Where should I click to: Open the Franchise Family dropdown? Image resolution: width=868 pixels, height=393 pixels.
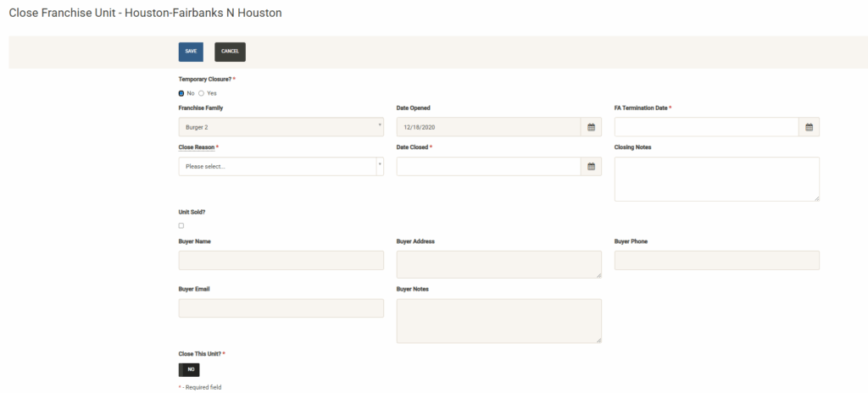[x=281, y=127]
